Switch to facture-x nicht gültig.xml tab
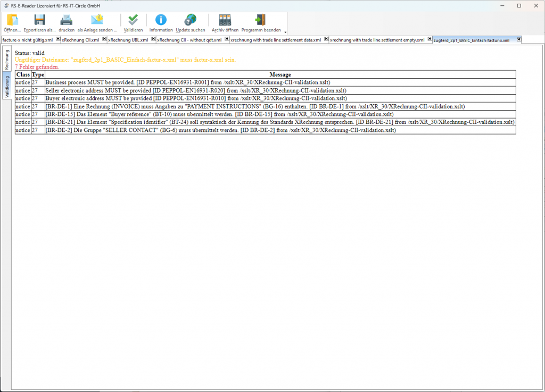 (x=27, y=40)
